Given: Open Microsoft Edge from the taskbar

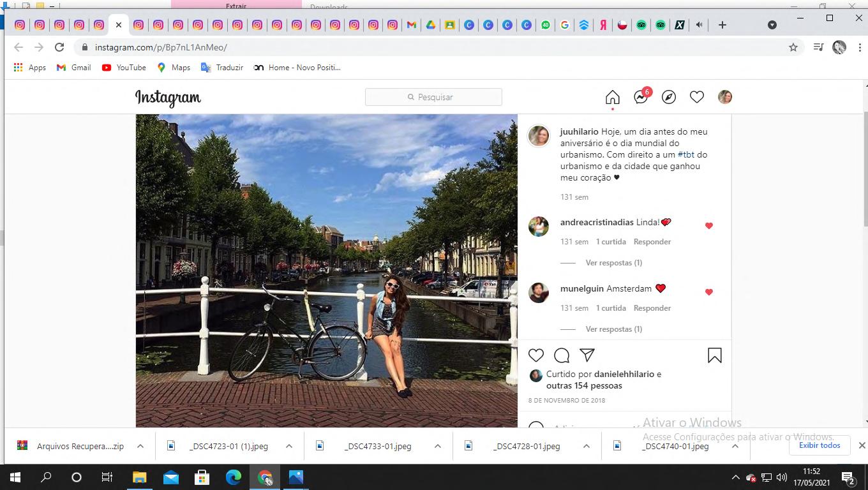Looking at the screenshot, I should [234, 477].
